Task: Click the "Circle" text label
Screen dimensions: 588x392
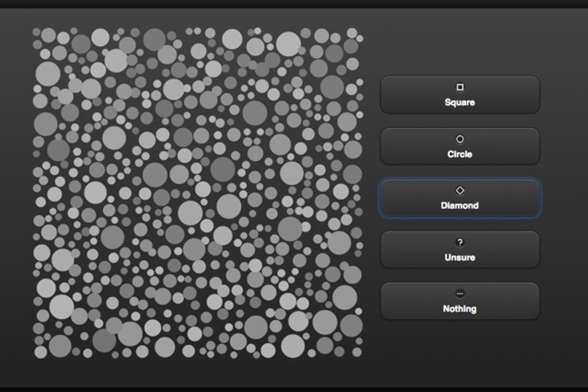Action: 460,154
